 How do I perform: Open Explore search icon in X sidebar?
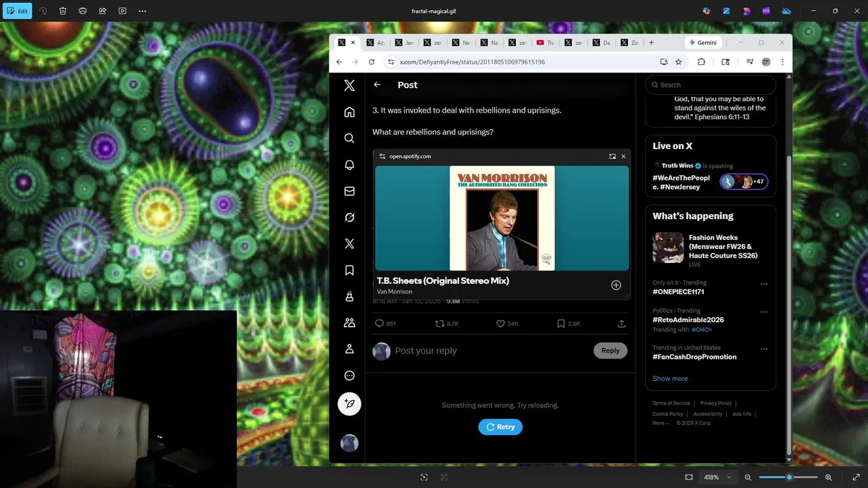pyautogui.click(x=349, y=138)
